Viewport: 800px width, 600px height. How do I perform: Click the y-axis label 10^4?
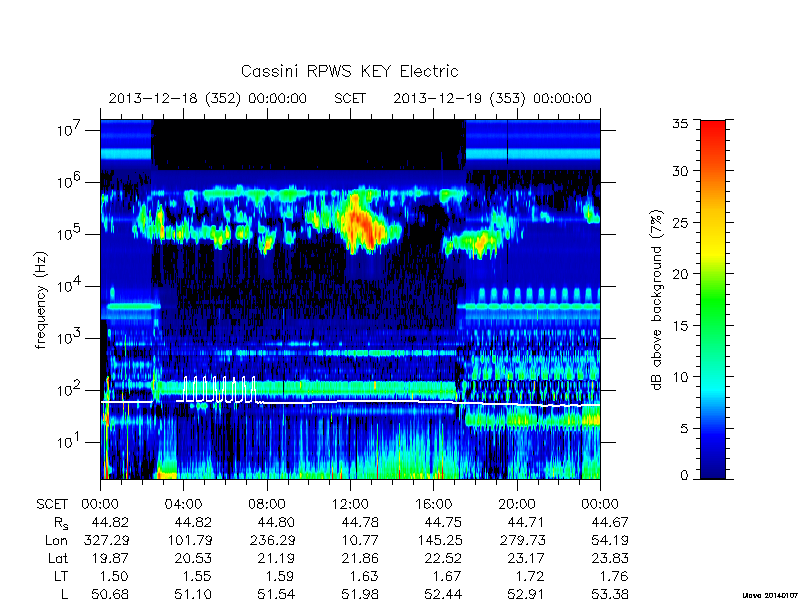click(x=67, y=285)
